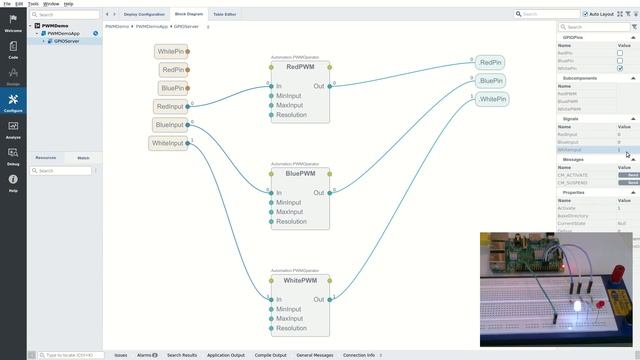Click the RedPWM Out port dot
Viewport: 640px width, 360px height.
click(x=329, y=86)
